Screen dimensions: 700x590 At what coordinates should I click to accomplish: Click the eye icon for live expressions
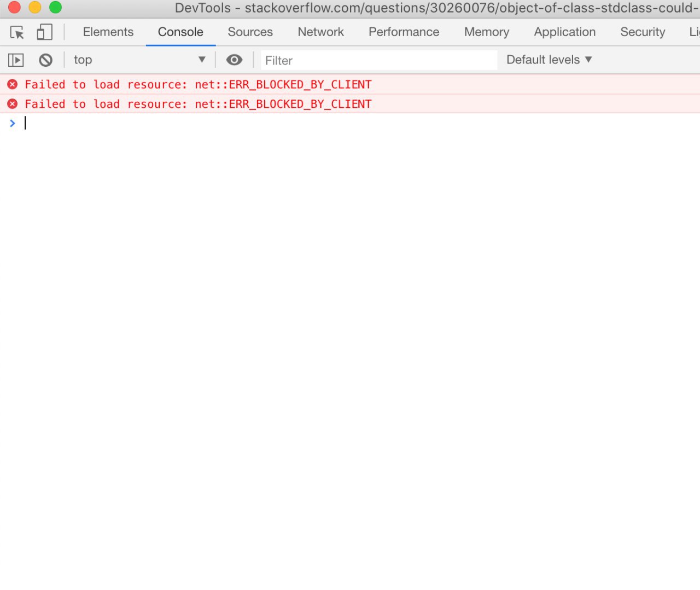point(235,60)
